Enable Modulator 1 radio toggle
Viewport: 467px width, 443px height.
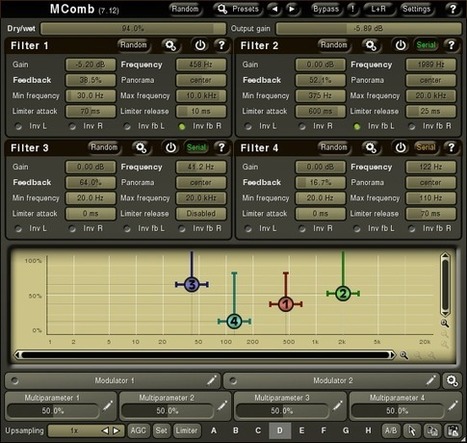click(x=15, y=380)
